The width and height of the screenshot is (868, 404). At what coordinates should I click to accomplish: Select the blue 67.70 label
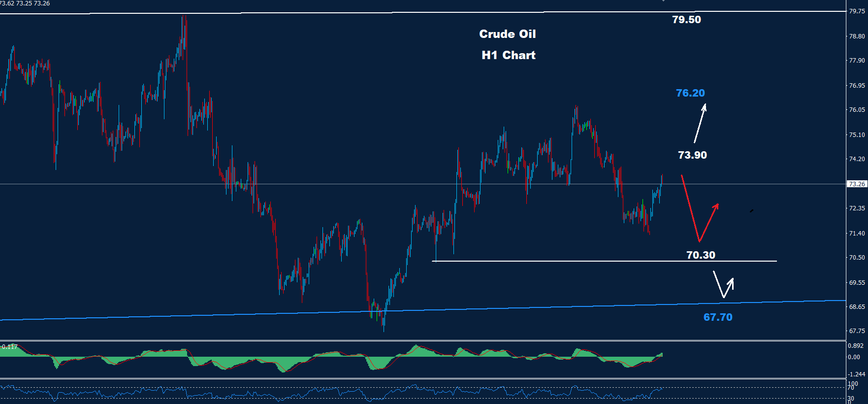pos(717,317)
